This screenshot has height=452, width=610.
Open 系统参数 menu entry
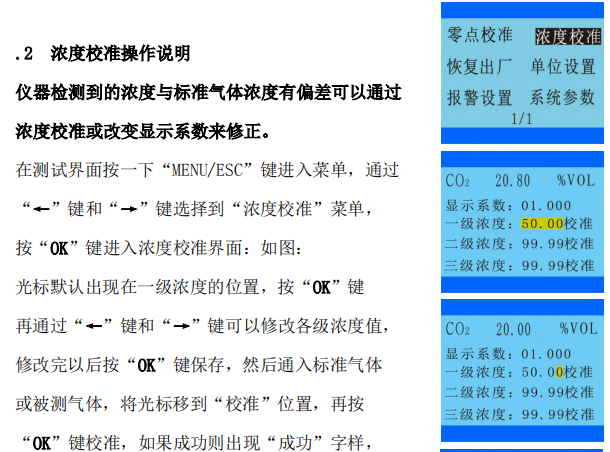pyautogui.click(x=563, y=99)
